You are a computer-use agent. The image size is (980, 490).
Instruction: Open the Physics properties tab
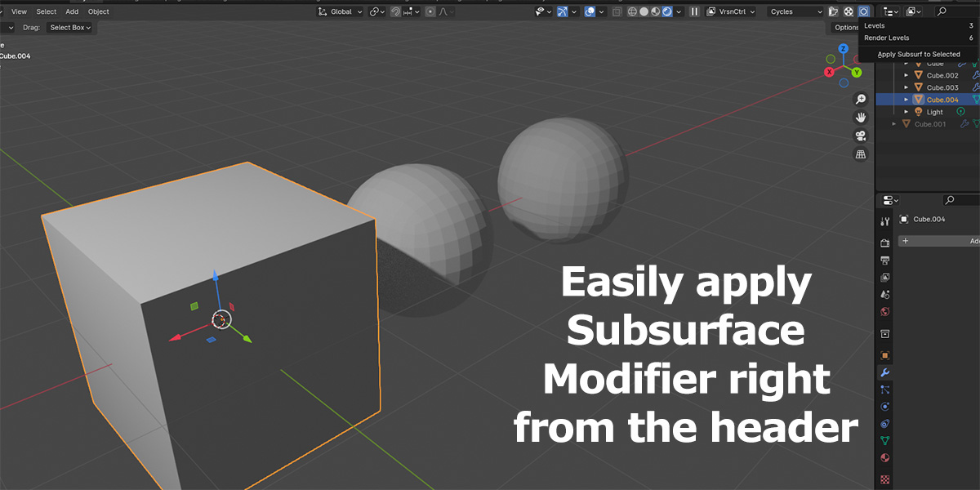click(x=885, y=406)
